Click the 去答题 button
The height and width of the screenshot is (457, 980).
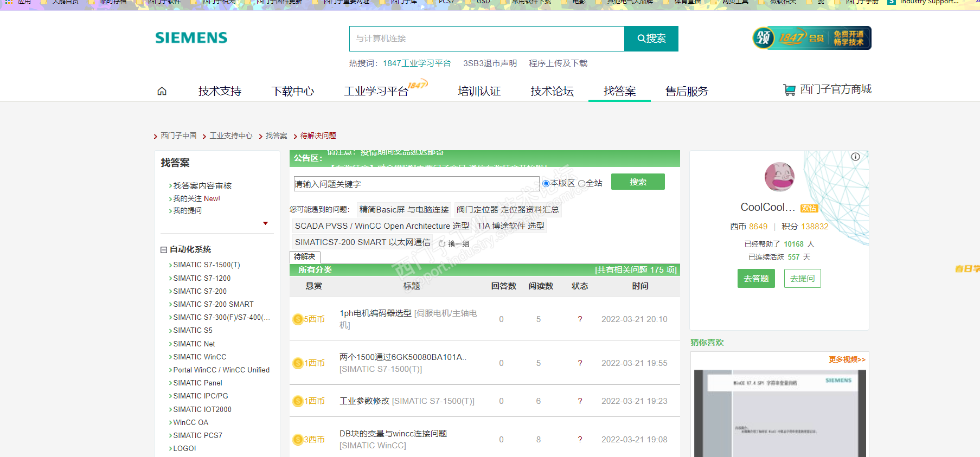tap(756, 279)
